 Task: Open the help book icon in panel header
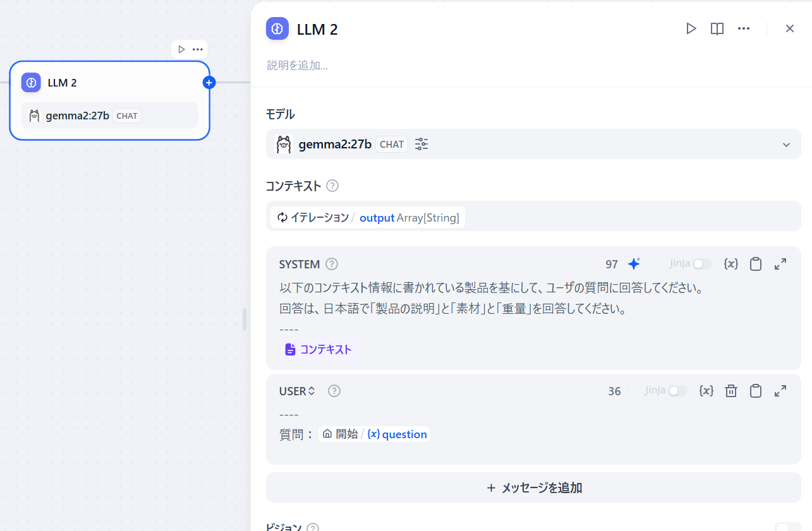click(717, 28)
